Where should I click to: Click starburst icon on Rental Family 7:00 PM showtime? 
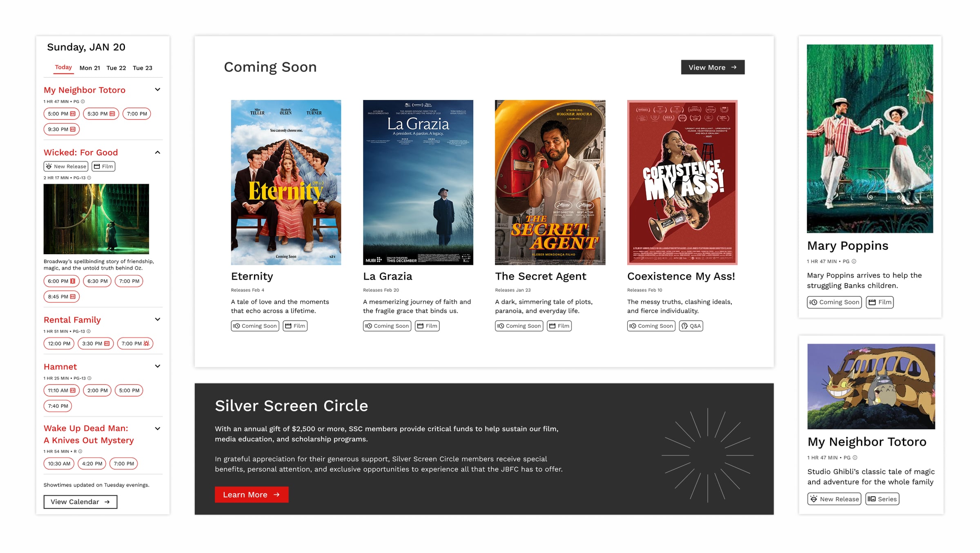[x=146, y=344]
